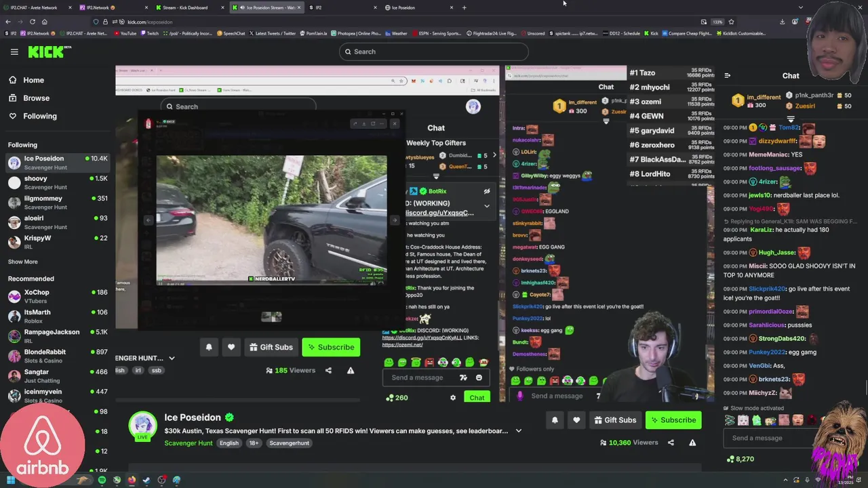Bookmark this page with star icon

tap(731, 22)
